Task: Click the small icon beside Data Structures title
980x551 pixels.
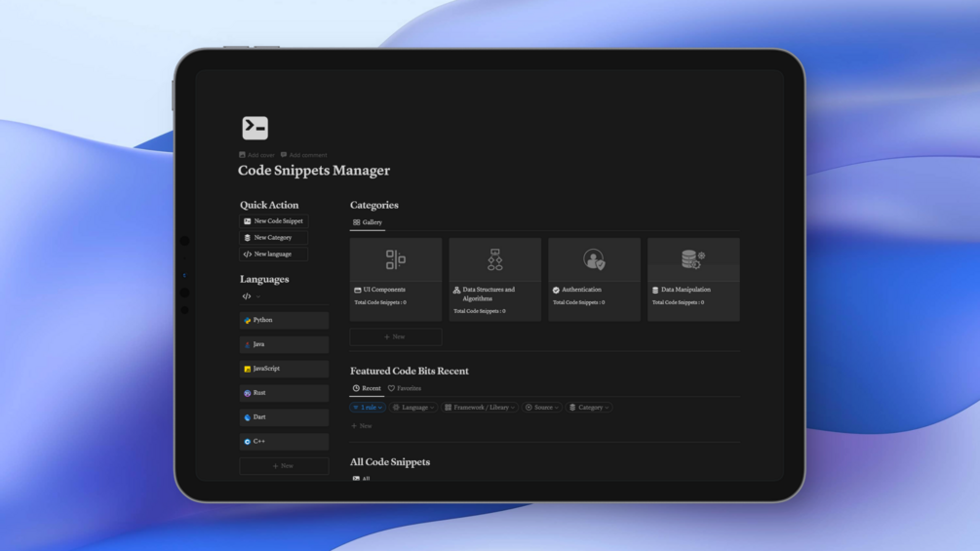Action: point(457,291)
